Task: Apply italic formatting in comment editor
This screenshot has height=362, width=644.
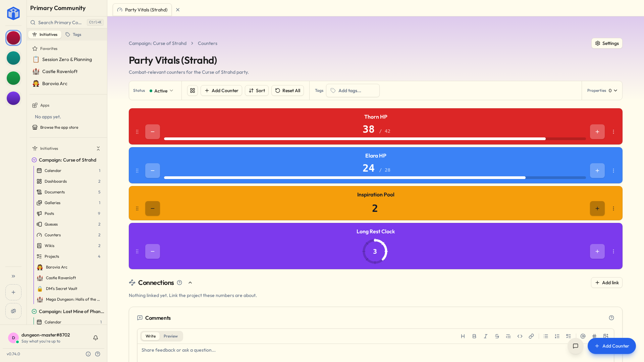Action: [x=486, y=336]
